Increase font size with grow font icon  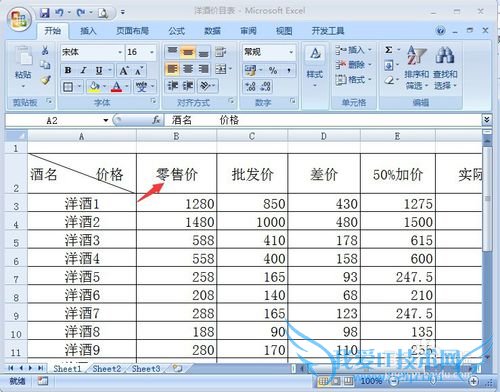pyautogui.click(x=124, y=70)
